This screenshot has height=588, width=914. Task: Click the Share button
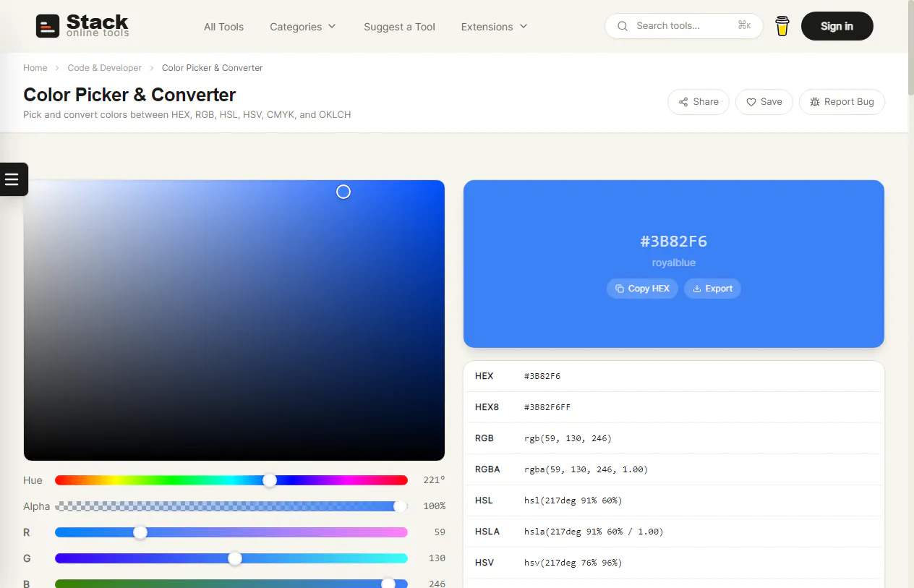(x=699, y=102)
